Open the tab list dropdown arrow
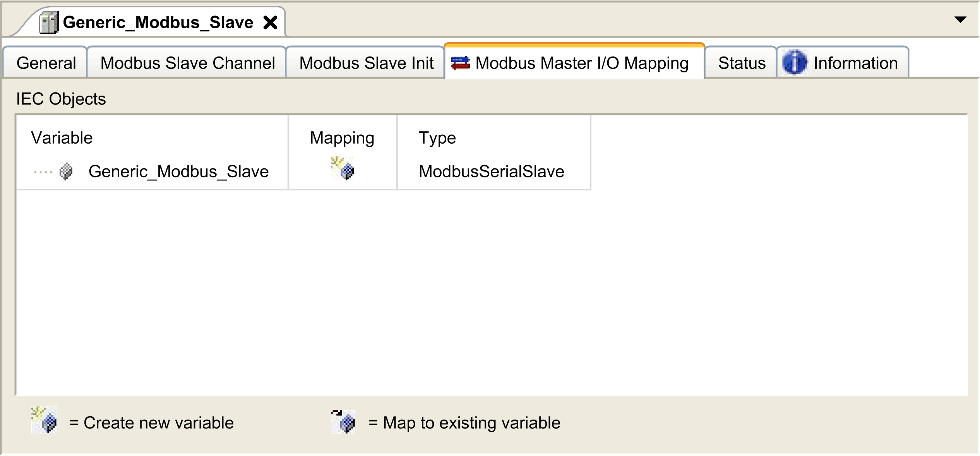This screenshot has height=456, width=980. click(960, 20)
